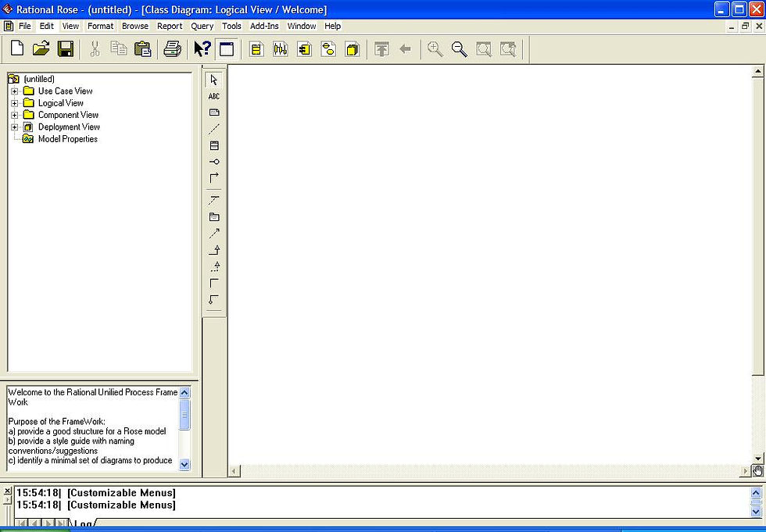Open the File menu
The width and height of the screenshot is (766, 532).
pyautogui.click(x=24, y=27)
